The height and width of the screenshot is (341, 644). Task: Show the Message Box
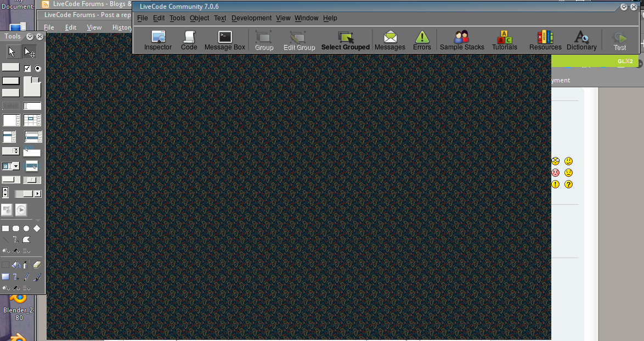click(x=225, y=41)
